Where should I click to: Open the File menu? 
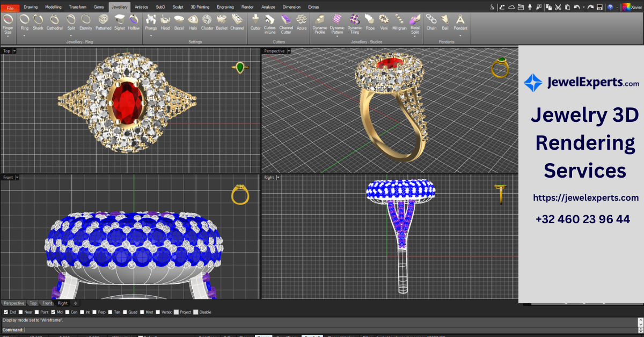(x=10, y=7)
